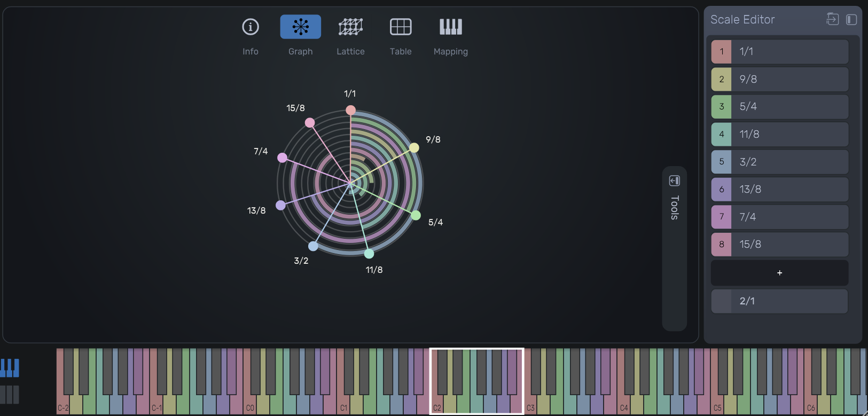Click the color swatch for degree 3

click(x=721, y=107)
